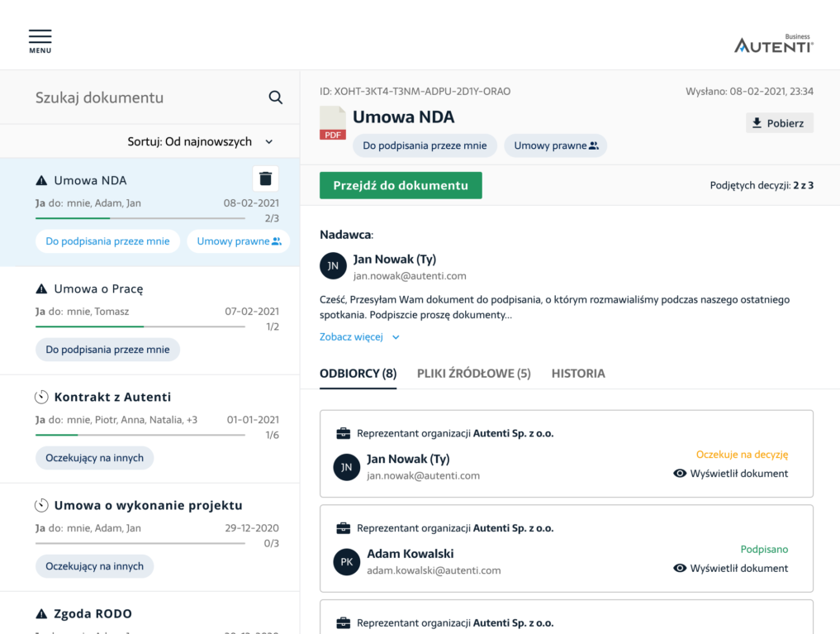
Task: Click clock icon beside Kontrakt z Autenti
Action: click(x=41, y=397)
